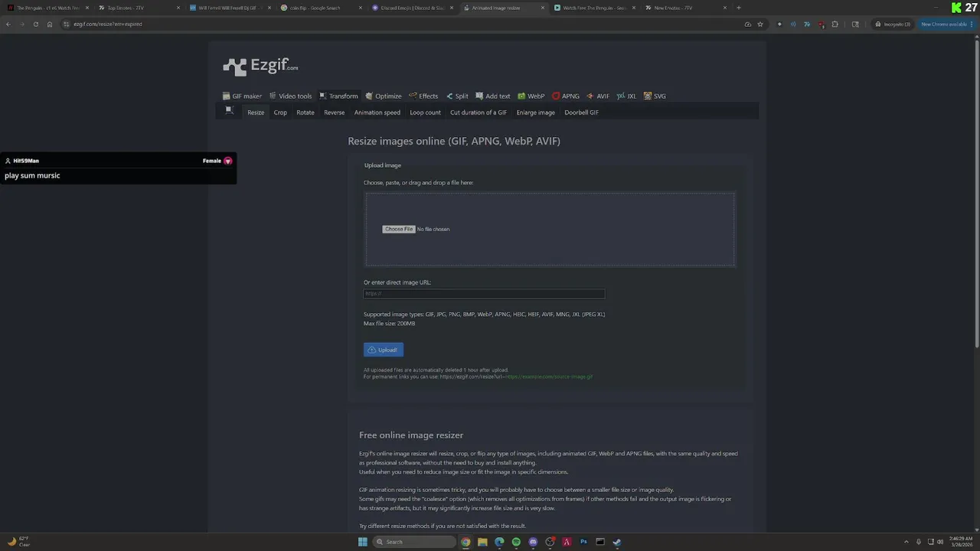Reload the page
The height and width of the screenshot is (551, 980).
[x=35, y=24]
